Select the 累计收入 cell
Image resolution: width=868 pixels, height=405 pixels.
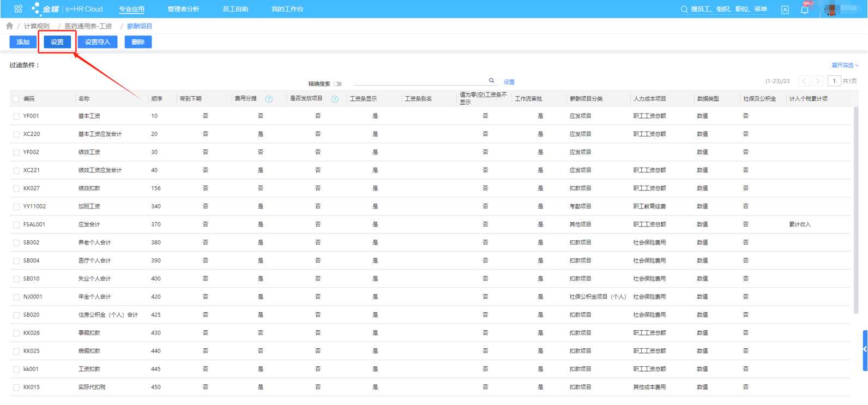point(800,224)
